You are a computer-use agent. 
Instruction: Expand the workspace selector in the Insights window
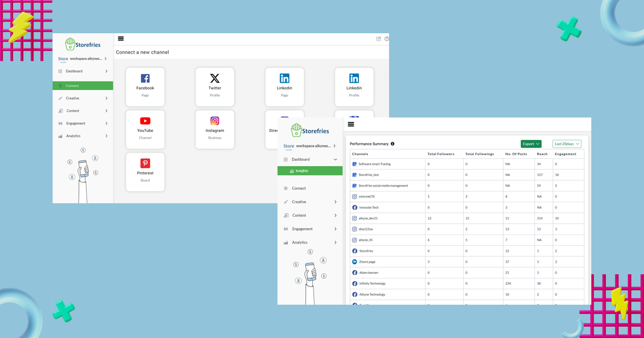tap(334, 146)
